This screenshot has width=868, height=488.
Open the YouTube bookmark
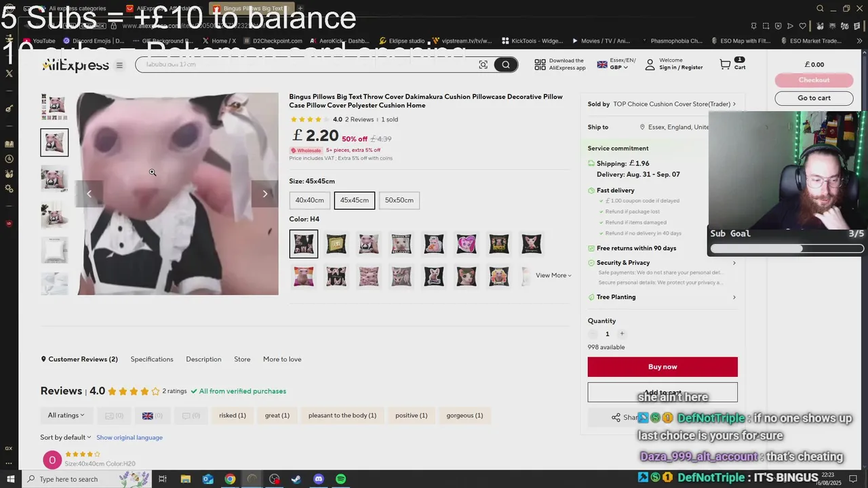(39, 41)
